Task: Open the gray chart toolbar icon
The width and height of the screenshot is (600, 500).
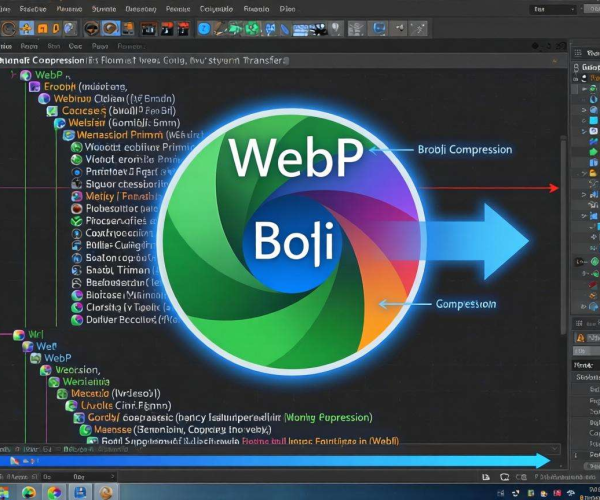Action: click(357, 29)
